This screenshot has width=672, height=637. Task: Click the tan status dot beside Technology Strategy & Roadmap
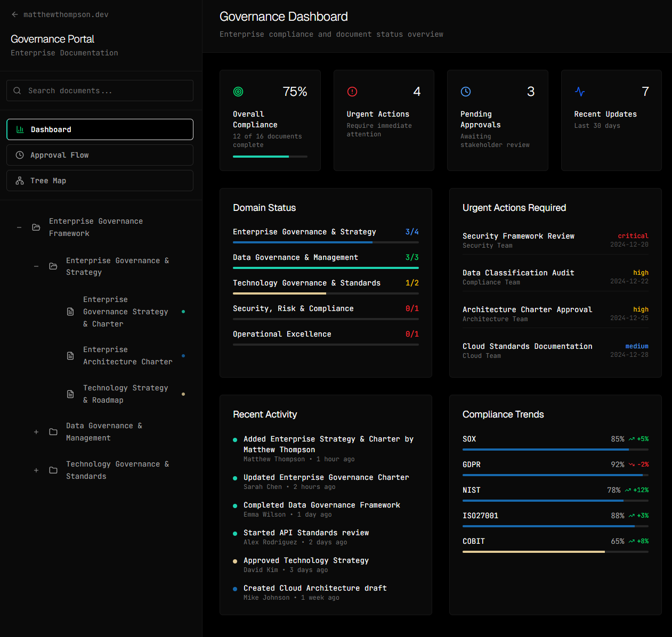pos(183,394)
